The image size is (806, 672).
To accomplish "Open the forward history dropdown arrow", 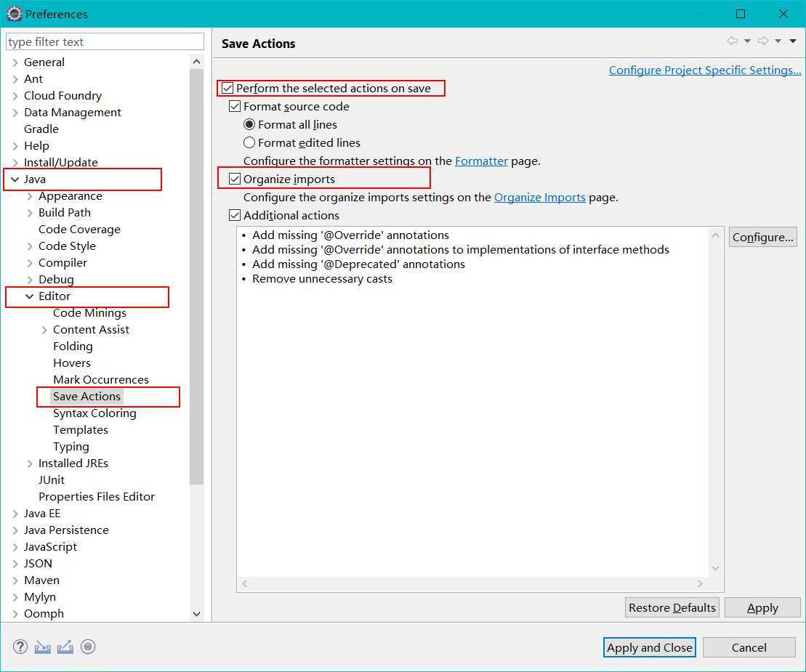I will pos(778,41).
